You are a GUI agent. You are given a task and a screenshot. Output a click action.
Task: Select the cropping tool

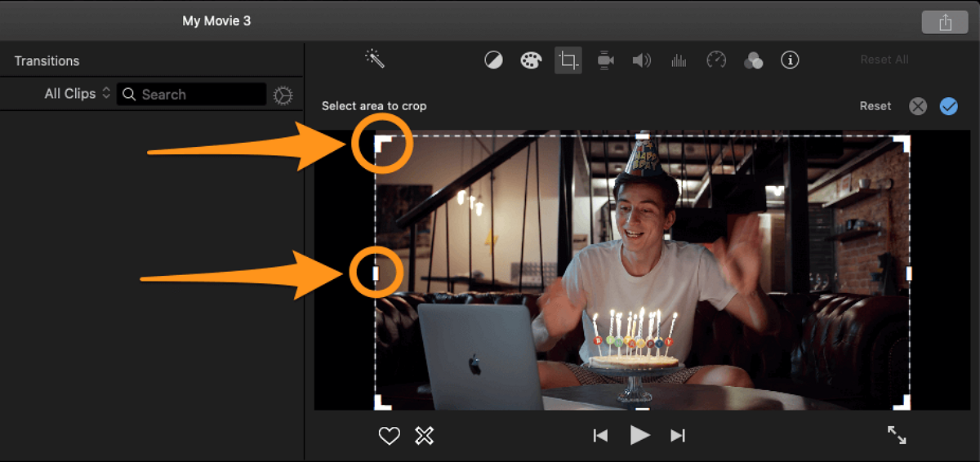568,60
